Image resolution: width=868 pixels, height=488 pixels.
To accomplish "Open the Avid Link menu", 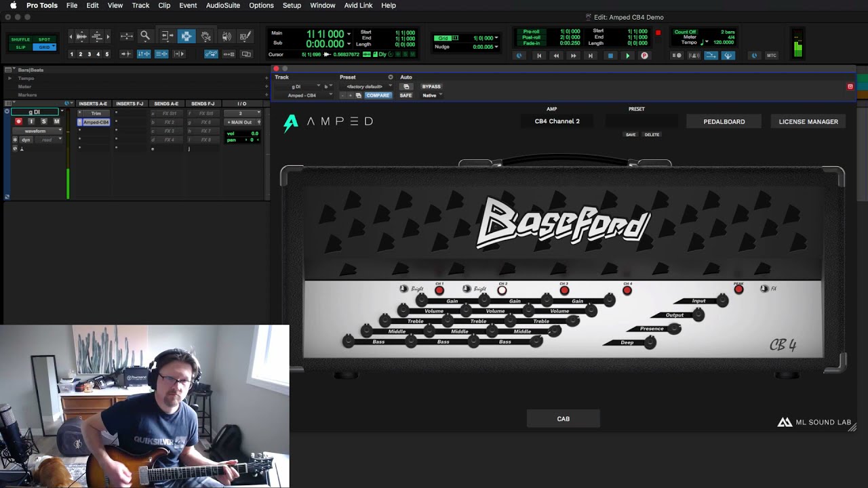I will click(x=358, y=5).
